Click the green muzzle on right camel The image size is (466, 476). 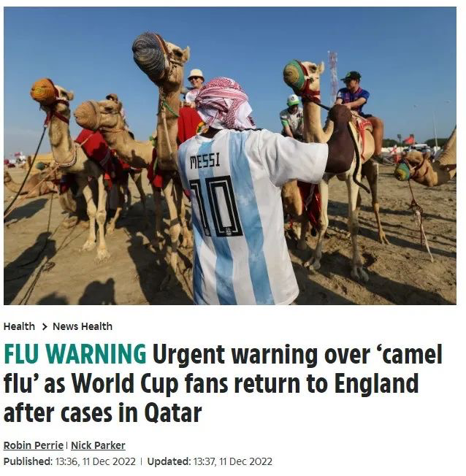click(x=294, y=76)
